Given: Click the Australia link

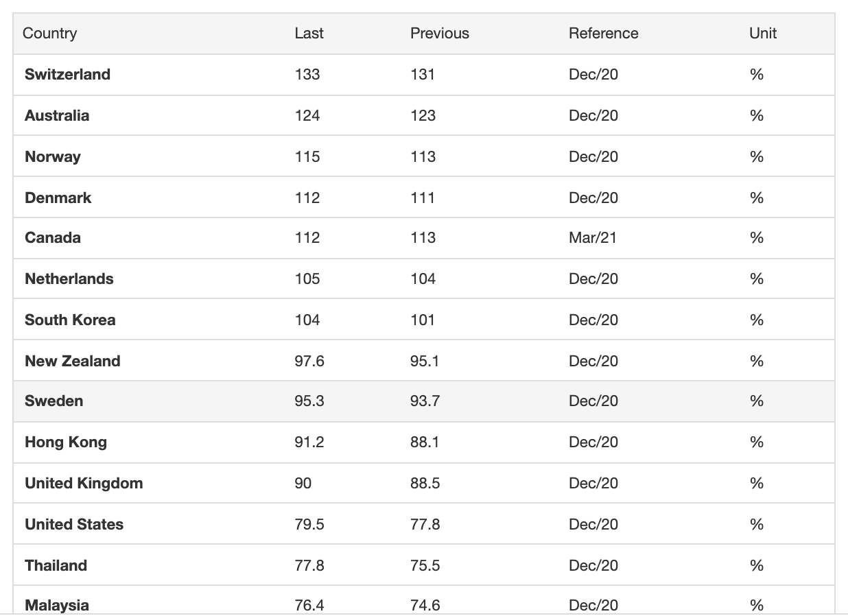Looking at the screenshot, I should click(x=57, y=116).
